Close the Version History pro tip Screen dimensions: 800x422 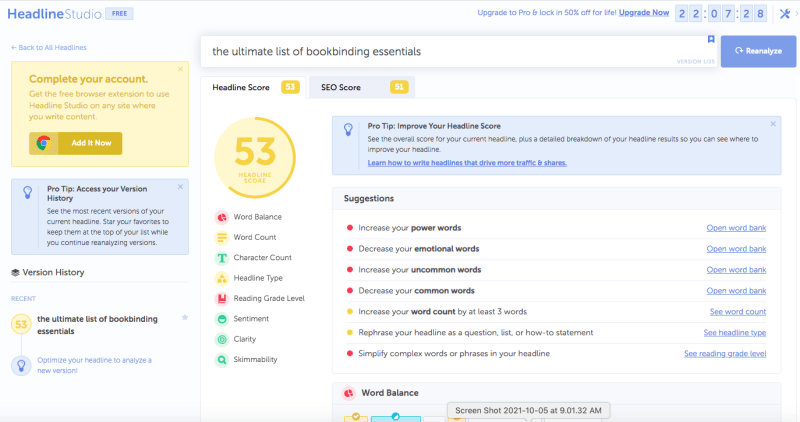[x=180, y=186]
